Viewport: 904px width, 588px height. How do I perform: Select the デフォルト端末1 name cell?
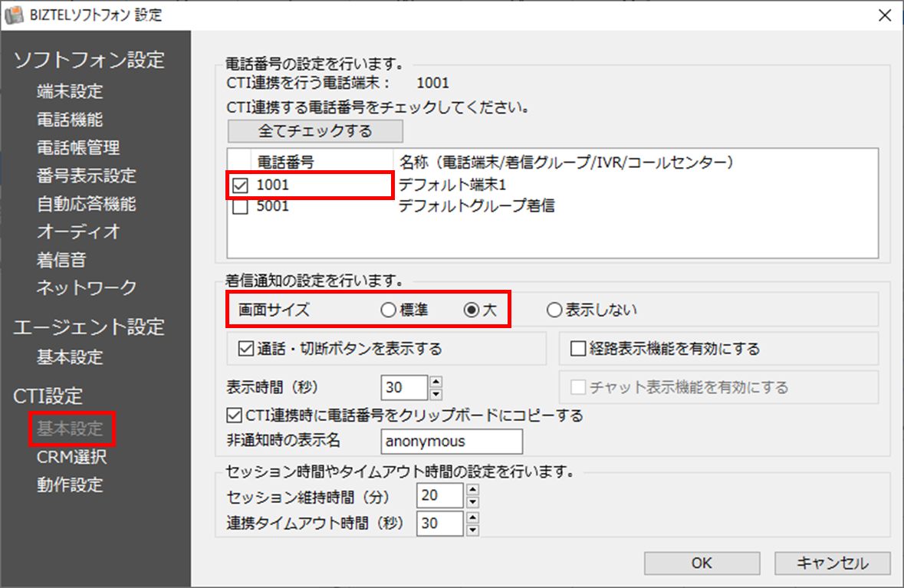(x=452, y=185)
